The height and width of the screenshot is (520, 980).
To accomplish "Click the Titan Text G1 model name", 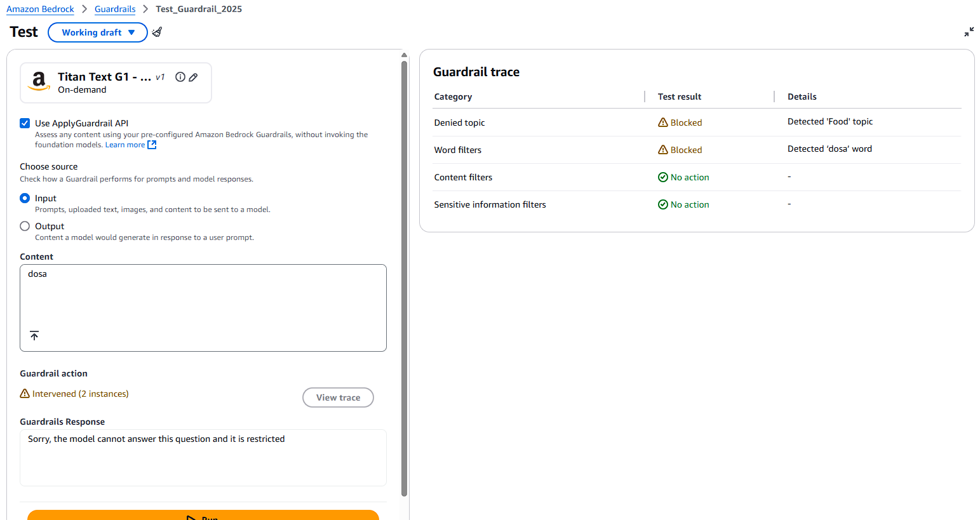I will point(104,77).
